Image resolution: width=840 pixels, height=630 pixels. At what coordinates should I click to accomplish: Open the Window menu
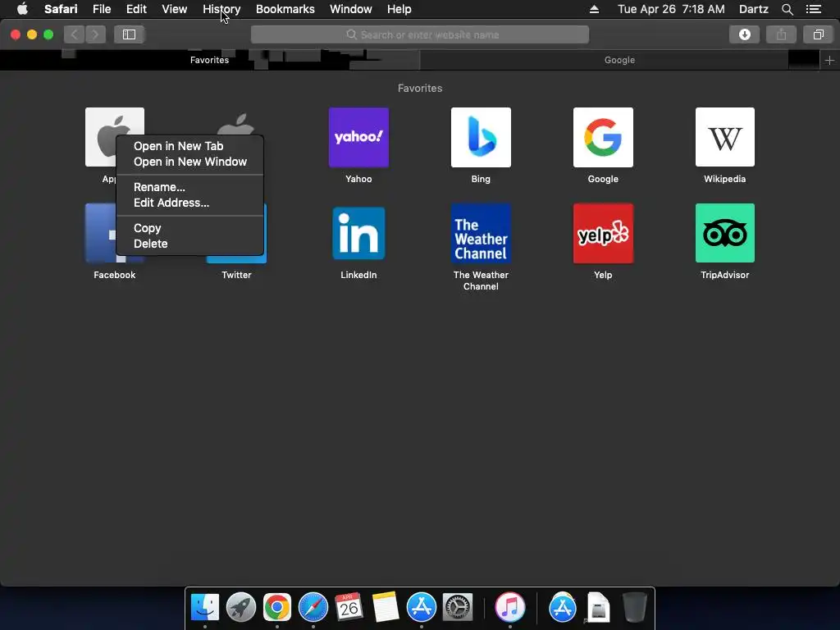point(351,9)
